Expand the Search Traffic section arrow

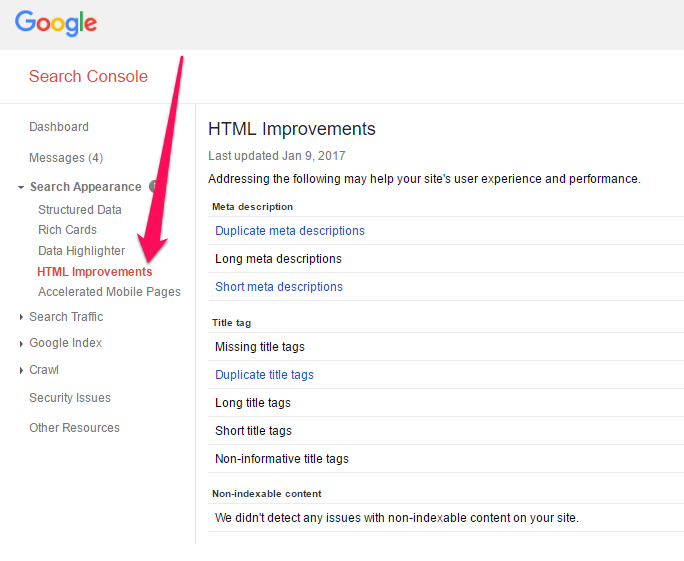[21, 317]
